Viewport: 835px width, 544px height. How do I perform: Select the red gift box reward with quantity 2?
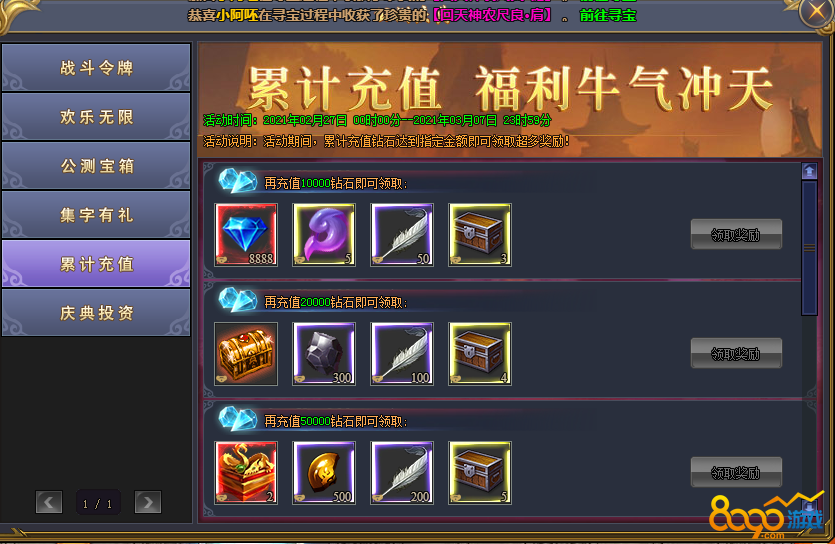click(x=246, y=473)
